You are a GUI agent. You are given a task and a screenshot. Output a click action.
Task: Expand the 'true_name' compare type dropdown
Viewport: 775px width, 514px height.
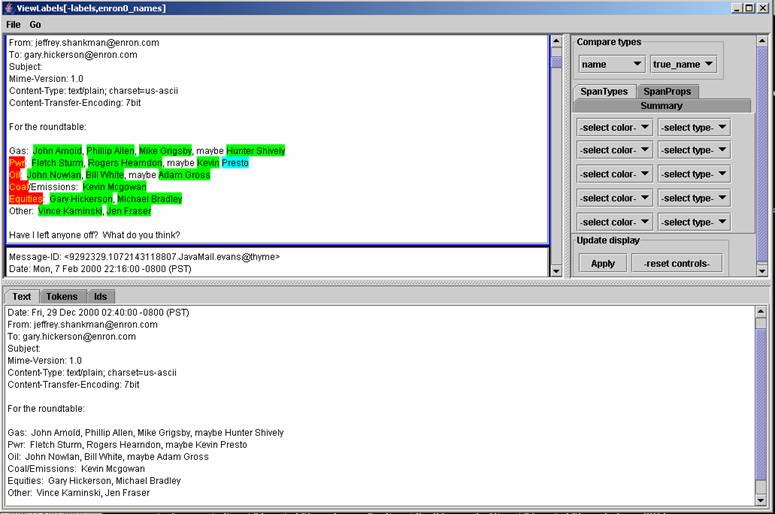(x=683, y=64)
